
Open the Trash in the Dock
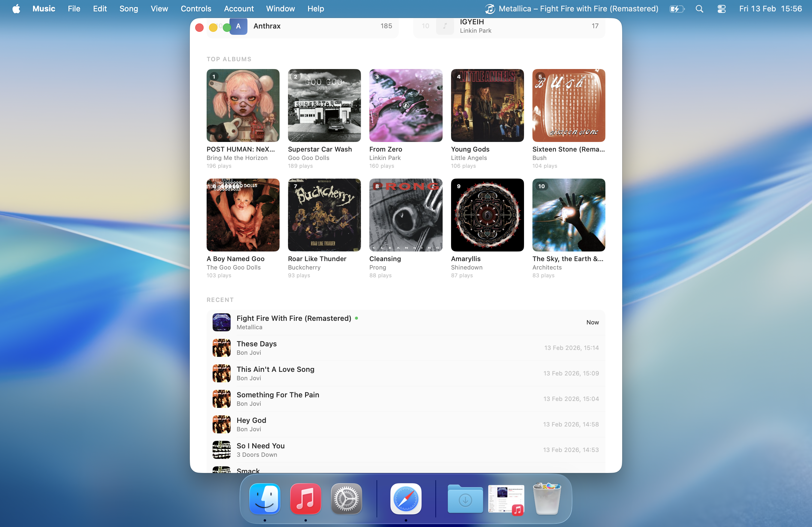(547, 498)
